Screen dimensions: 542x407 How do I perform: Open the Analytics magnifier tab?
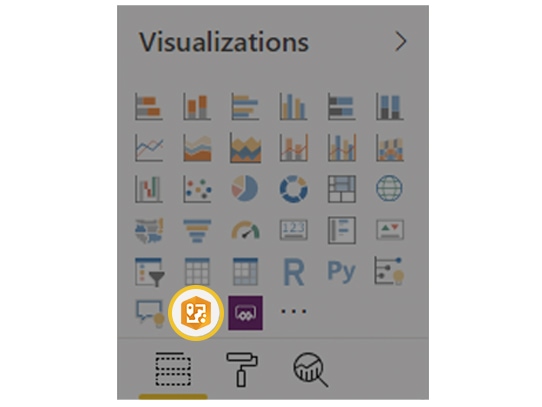tap(310, 370)
